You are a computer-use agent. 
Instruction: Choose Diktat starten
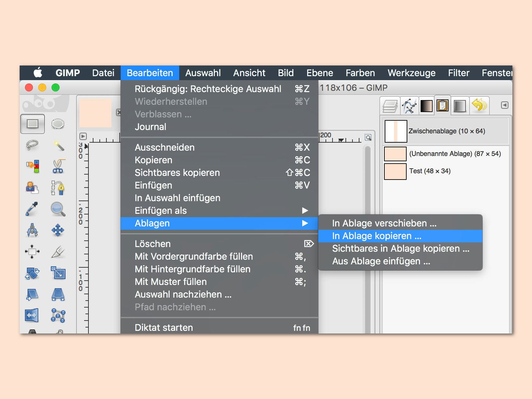coord(219,328)
